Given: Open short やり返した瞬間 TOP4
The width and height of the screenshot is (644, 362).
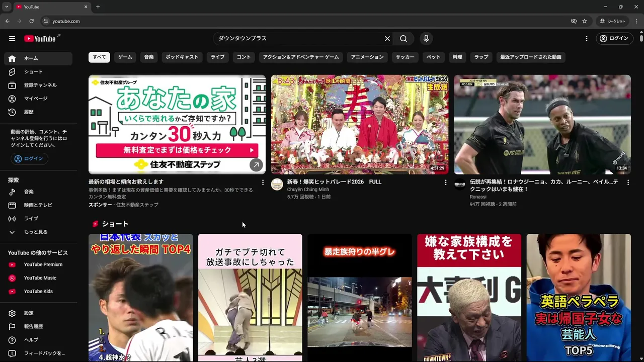Looking at the screenshot, I should coord(140,298).
